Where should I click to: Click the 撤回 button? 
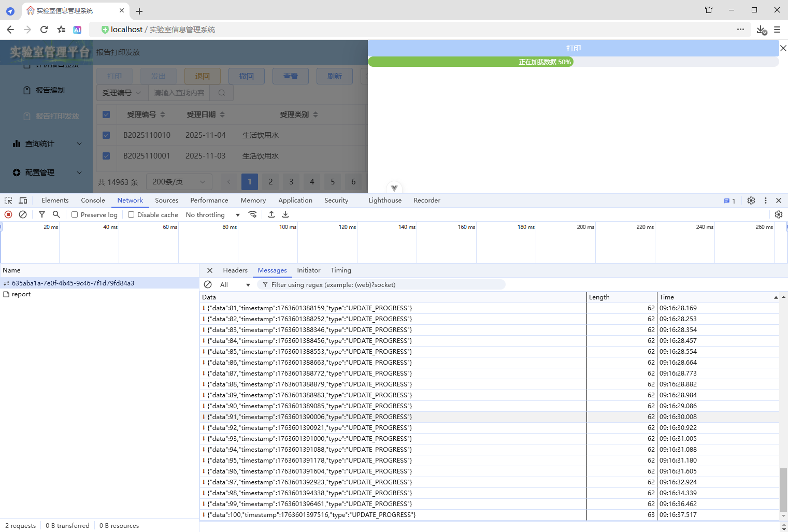pos(247,76)
